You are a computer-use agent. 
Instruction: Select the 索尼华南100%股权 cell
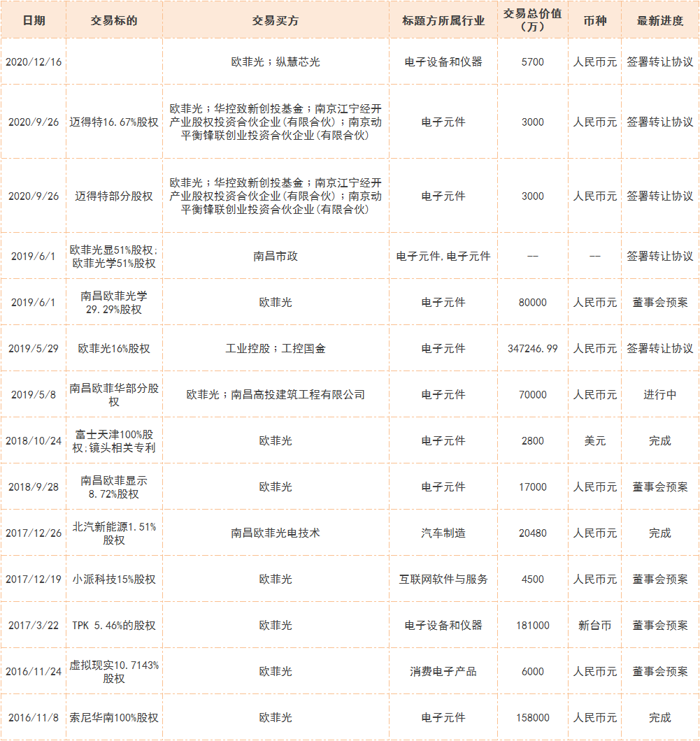click(x=114, y=717)
